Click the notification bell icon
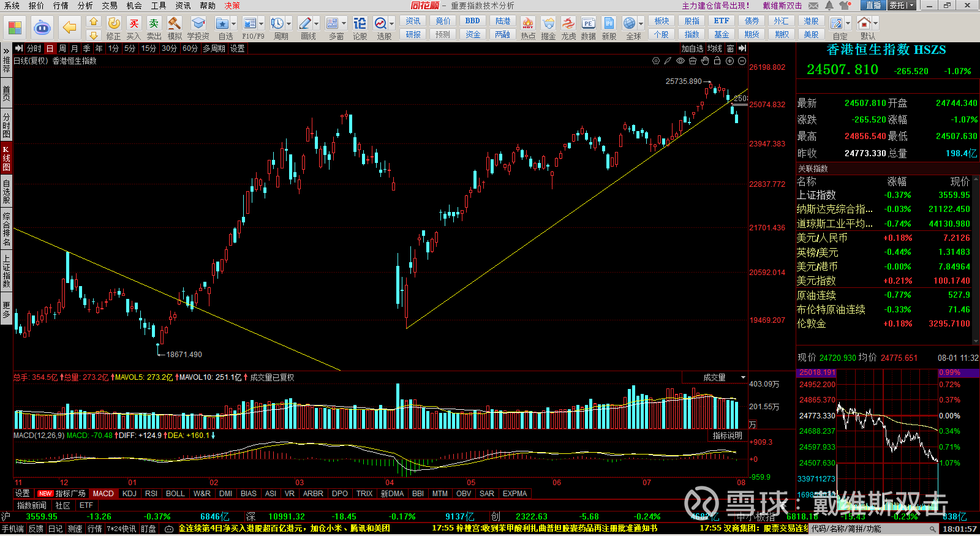980x536 pixels. 829,6
